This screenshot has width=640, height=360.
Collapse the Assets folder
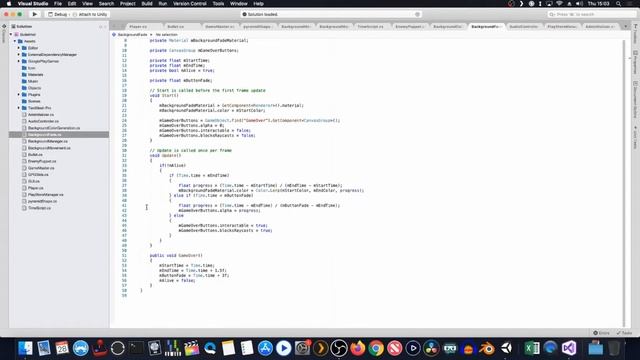coord(15,41)
